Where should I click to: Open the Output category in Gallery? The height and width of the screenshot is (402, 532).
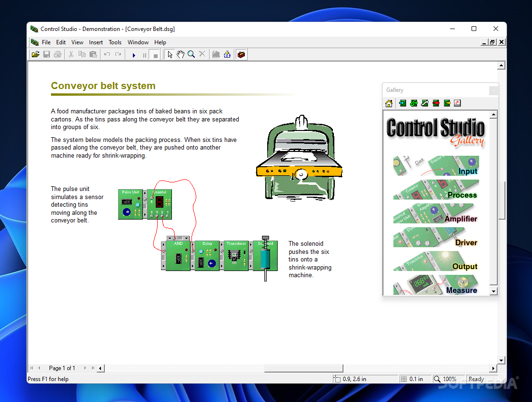coord(436,261)
